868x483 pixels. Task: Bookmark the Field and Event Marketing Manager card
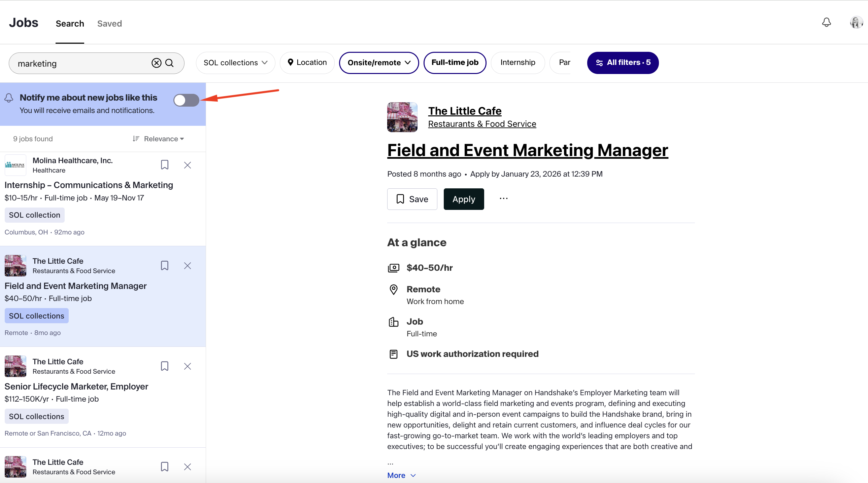pyautogui.click(x=164, y=266)
